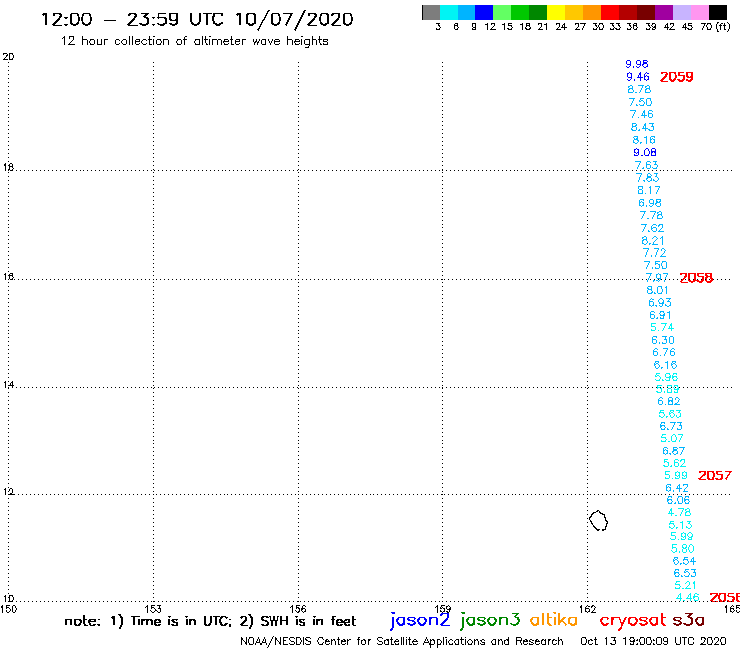Select the altika satellite label
The width and height of the screenshot is (740, 650).
coord(554,620)
